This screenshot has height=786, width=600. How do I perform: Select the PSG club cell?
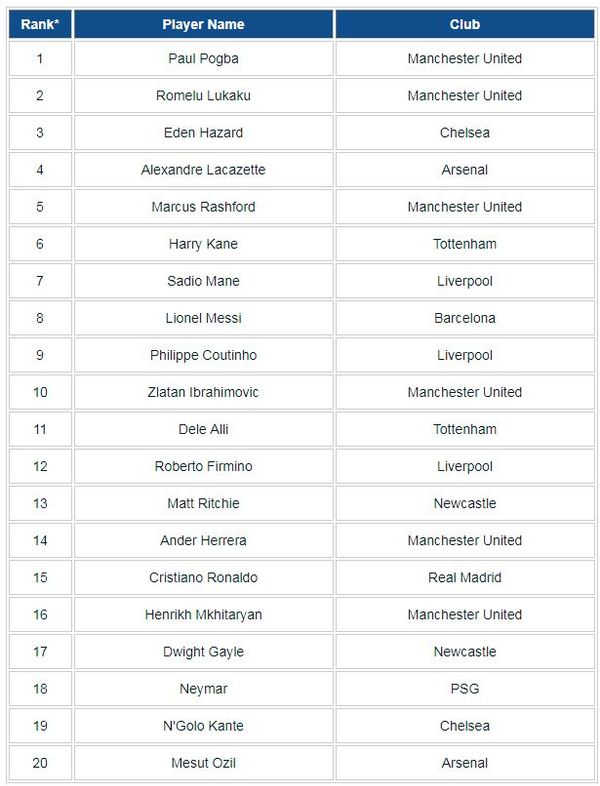(465, 689)
